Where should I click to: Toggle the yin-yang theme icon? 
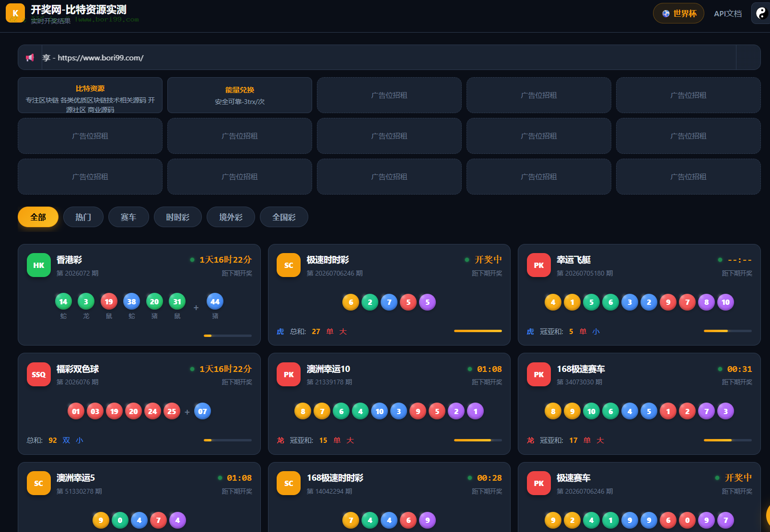point(761,13)
